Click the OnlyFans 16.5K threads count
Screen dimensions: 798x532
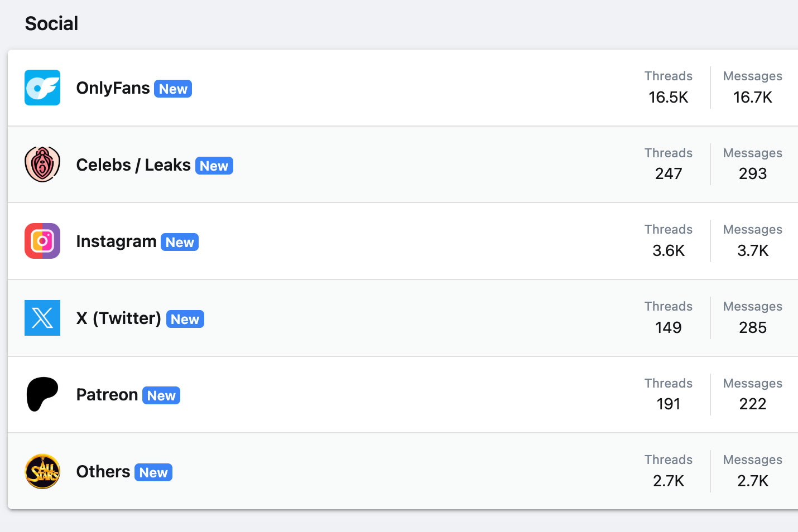[x=669, y=98]
